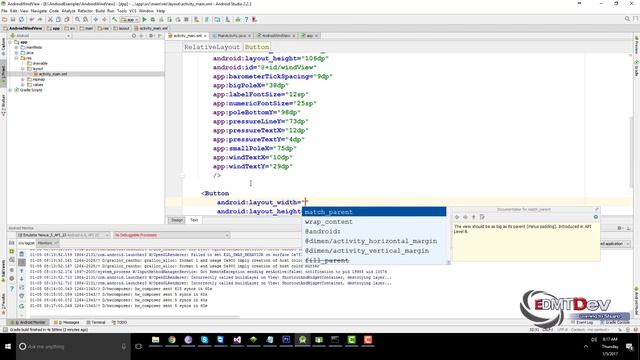Screen dimensions: 640x360
Task: Click the Make Project hammer icon
Action: (115, 20)
